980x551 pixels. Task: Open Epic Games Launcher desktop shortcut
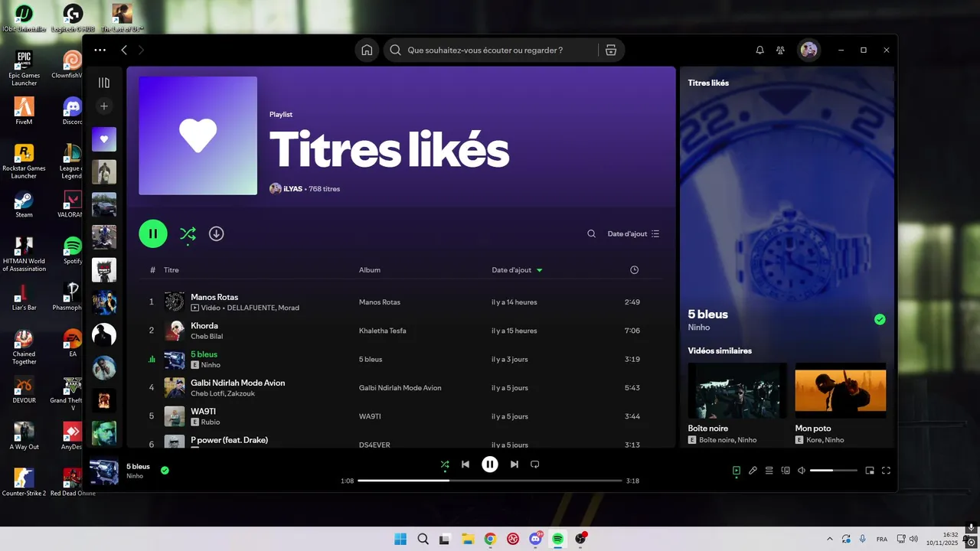(x=24, y=68)
